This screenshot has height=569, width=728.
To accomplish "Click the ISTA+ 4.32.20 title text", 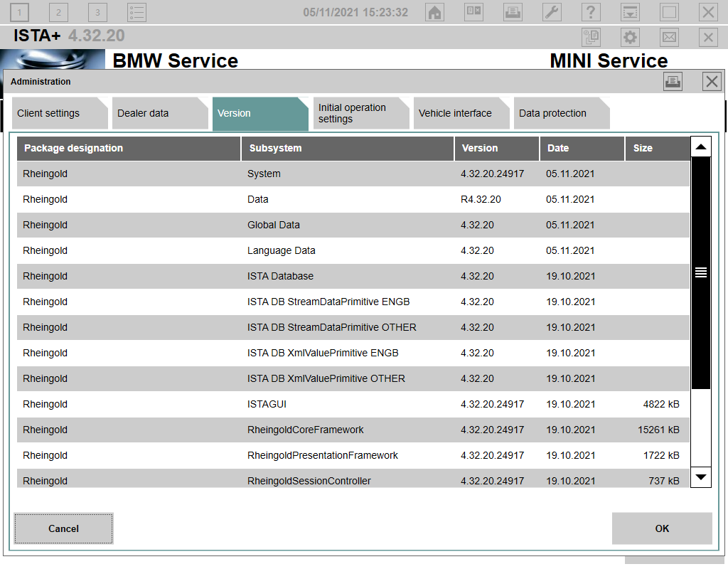I will point(69,36).
